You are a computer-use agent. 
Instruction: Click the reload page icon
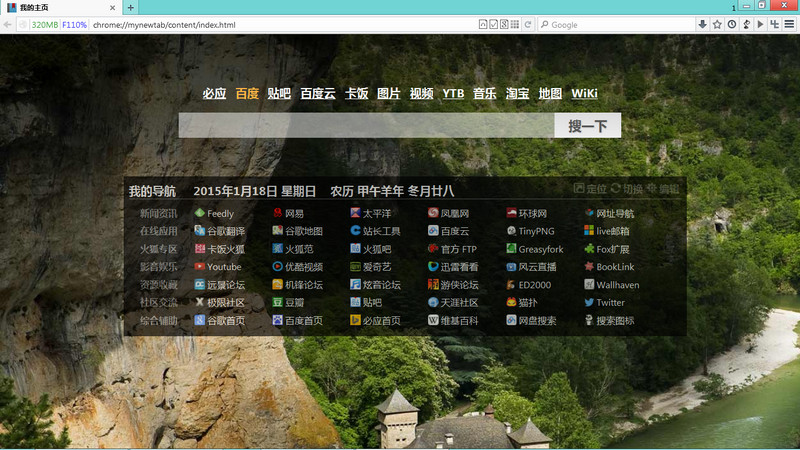tap(528, 24)
